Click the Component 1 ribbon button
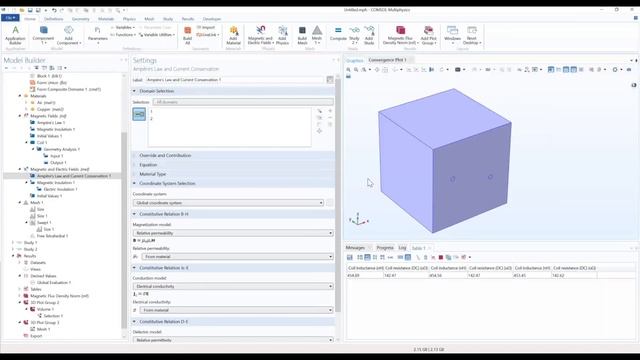The width and height of the screenshot is (640, 360). click(x=43, y=35)
